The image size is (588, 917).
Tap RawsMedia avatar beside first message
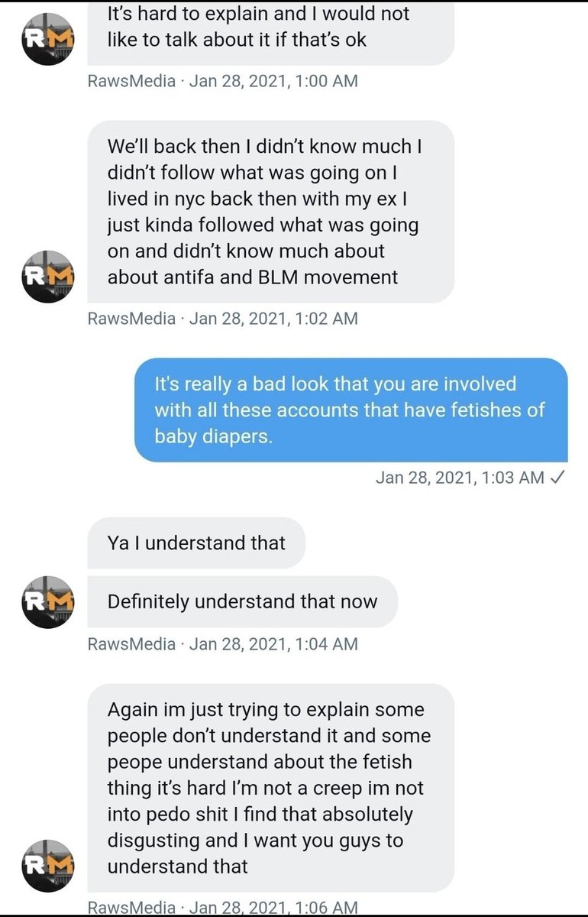click(47, 38)
